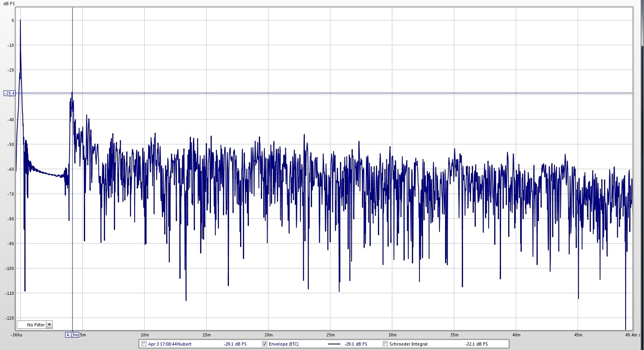The height and width of the screenshot is (350, 644).
Task: Click the 49.4m s time axis end label
Action: pos(633,335)
